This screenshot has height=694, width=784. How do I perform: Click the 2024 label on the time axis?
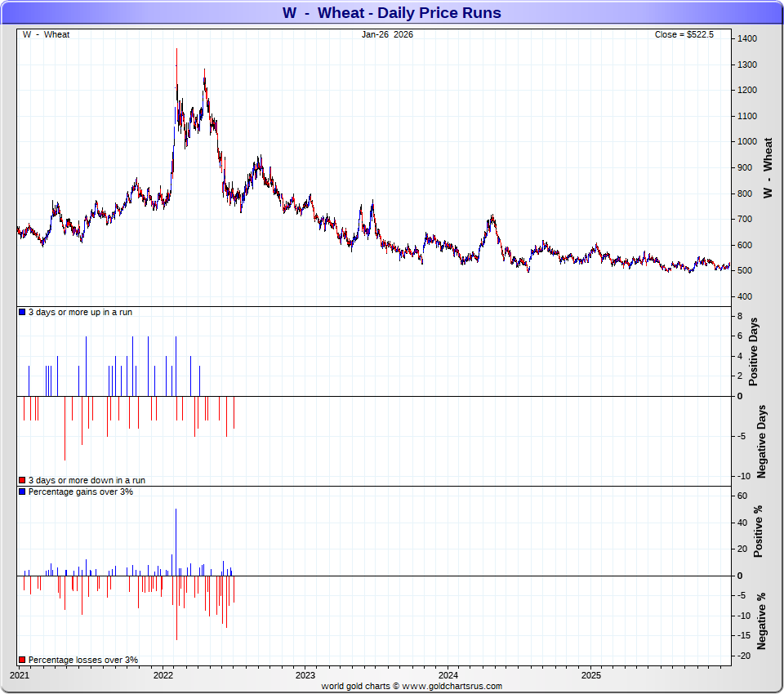pos(448,675)
